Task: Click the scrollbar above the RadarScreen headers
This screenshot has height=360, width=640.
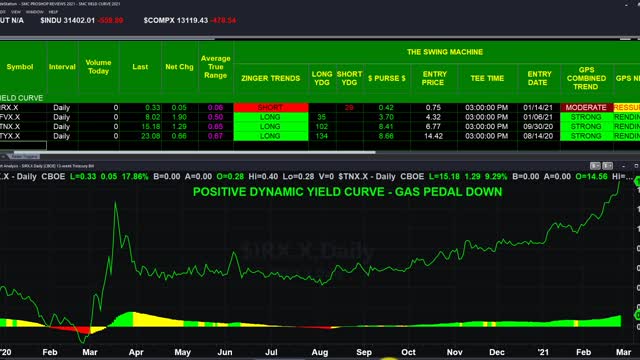Action: [x=107, y=39]
